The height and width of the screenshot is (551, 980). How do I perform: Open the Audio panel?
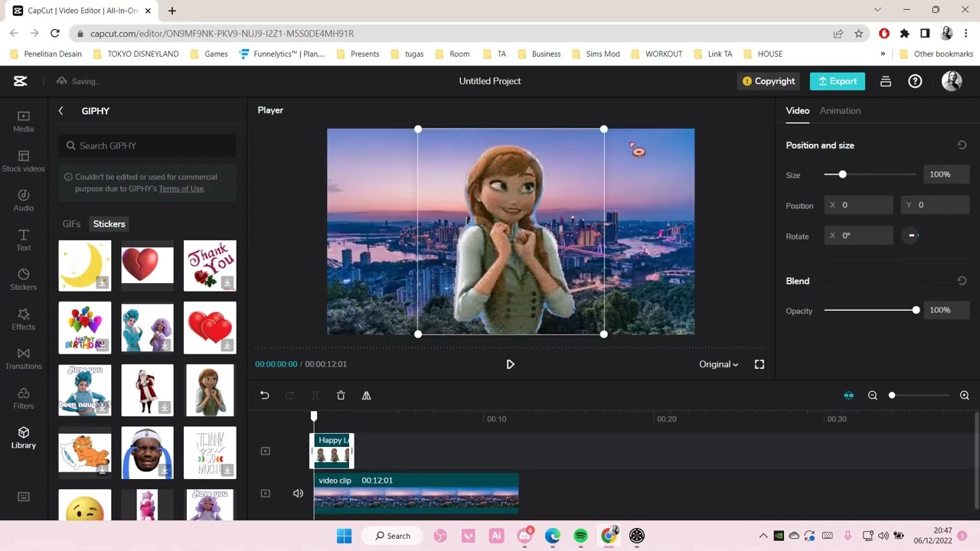click(24, 201)
